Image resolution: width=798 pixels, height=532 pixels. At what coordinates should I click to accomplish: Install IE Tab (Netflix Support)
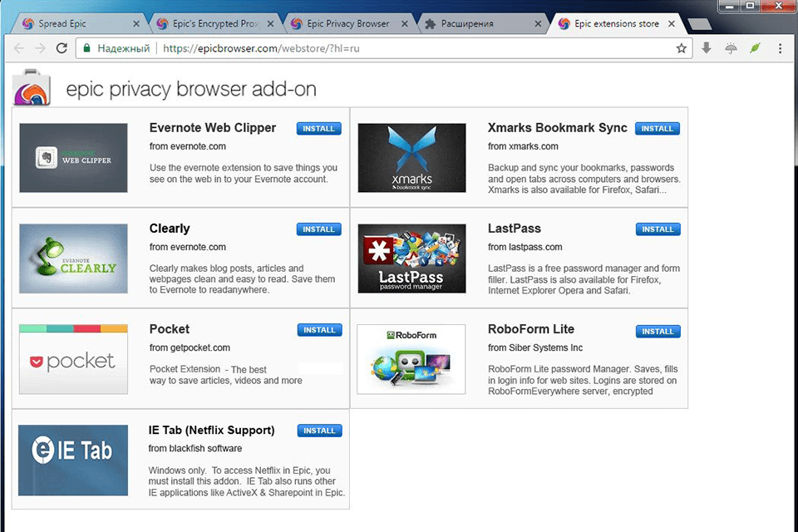tap(319, 431)
